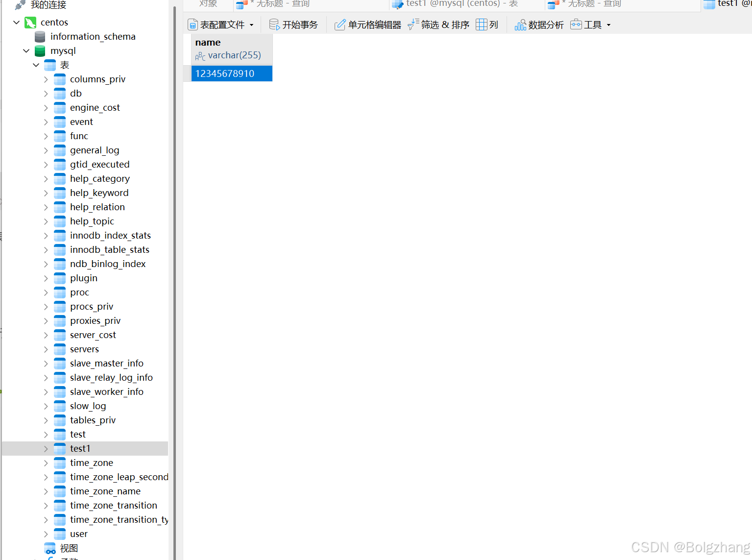
Task: Expand the db table node
Action: [46, 94]
